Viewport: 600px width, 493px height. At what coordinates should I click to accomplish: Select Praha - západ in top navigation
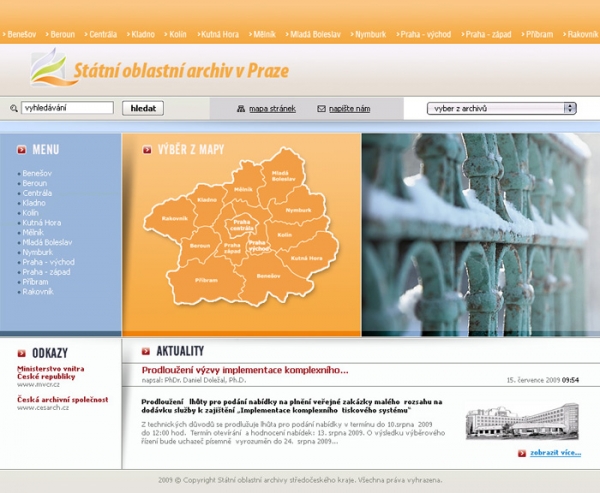coord(488,34)
